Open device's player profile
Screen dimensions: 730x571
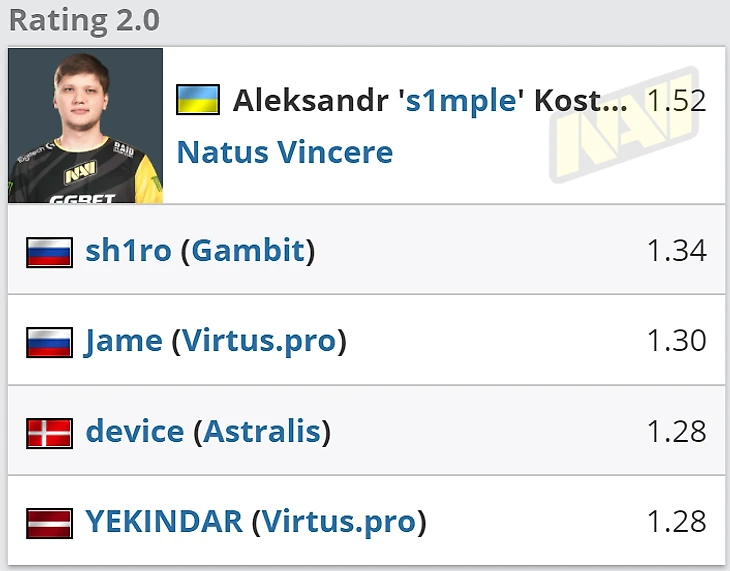[x=134, y=432]
